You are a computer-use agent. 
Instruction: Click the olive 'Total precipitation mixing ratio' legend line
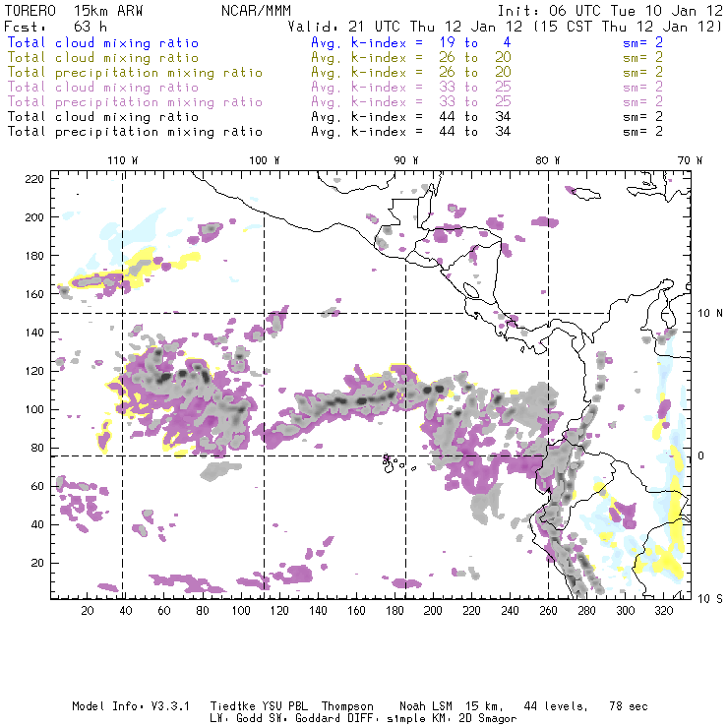coord(135,73)
